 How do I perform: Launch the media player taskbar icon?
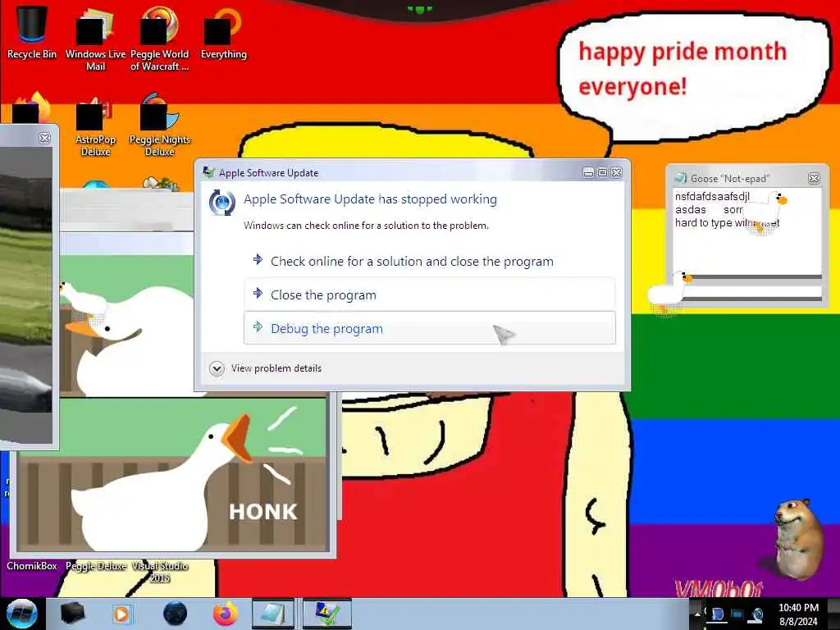click(121, 614)
